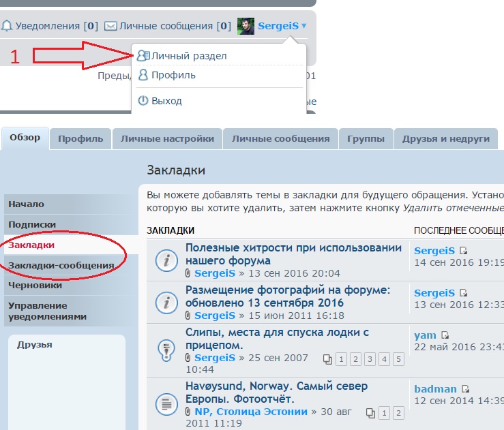Click the private messages envelope icon

(110, 26)
